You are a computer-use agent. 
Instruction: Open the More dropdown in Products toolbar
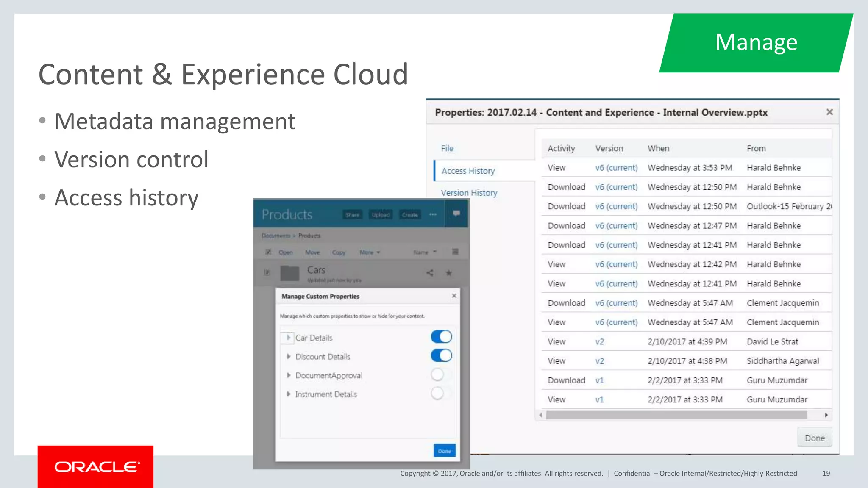pyautogui.click(x=370, y=252)
